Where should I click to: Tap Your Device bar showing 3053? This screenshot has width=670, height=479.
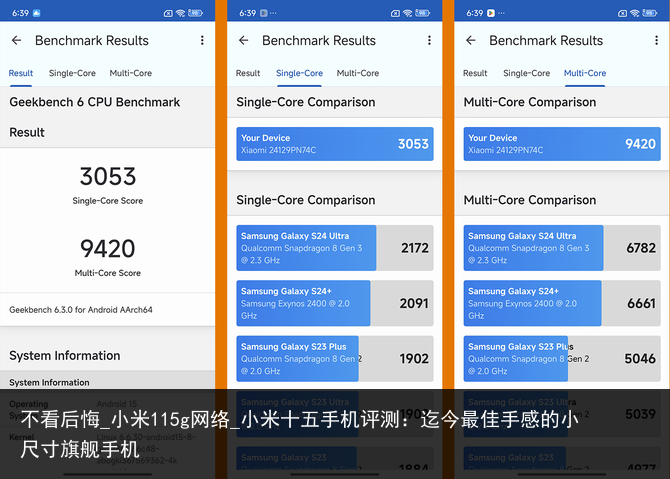(x=335, y=144)
